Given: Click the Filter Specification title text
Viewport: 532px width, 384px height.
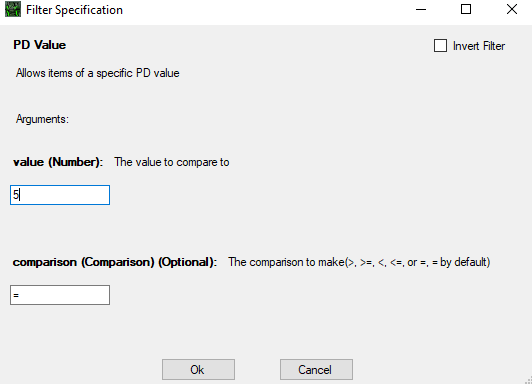Looking at the screenshot, I should pyautogui.click(x=74, y=10).
